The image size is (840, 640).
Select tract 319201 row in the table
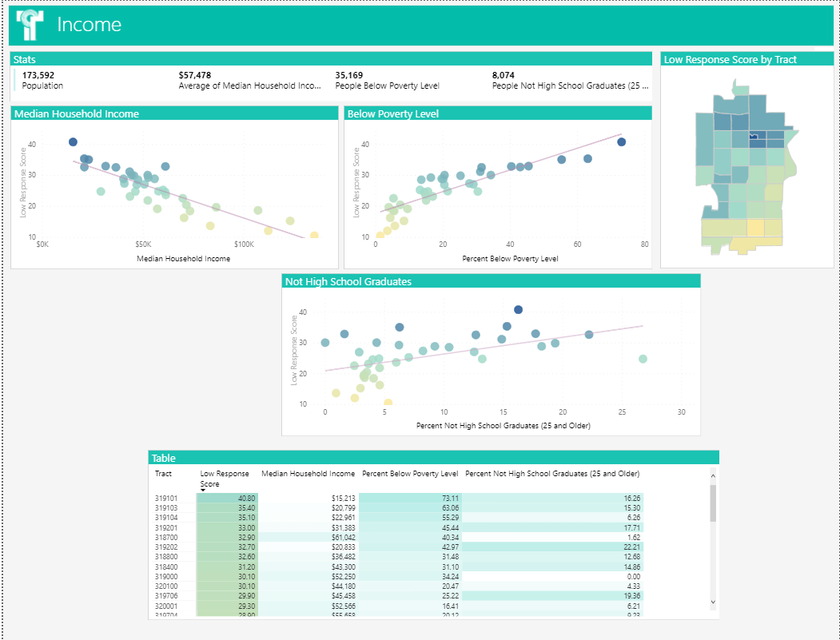pos(168,528)
